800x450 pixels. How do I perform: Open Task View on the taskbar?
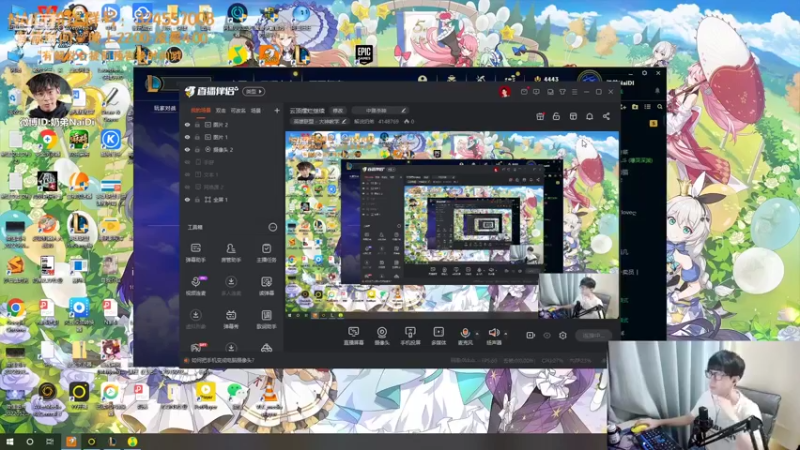(49, 442)
